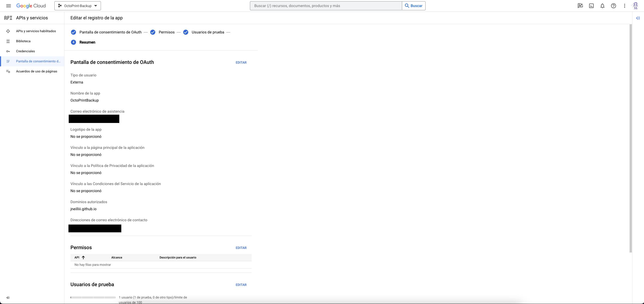Open the three-dot settings menu
This screenshot has height=304, width=644.
tap(624, 6)
